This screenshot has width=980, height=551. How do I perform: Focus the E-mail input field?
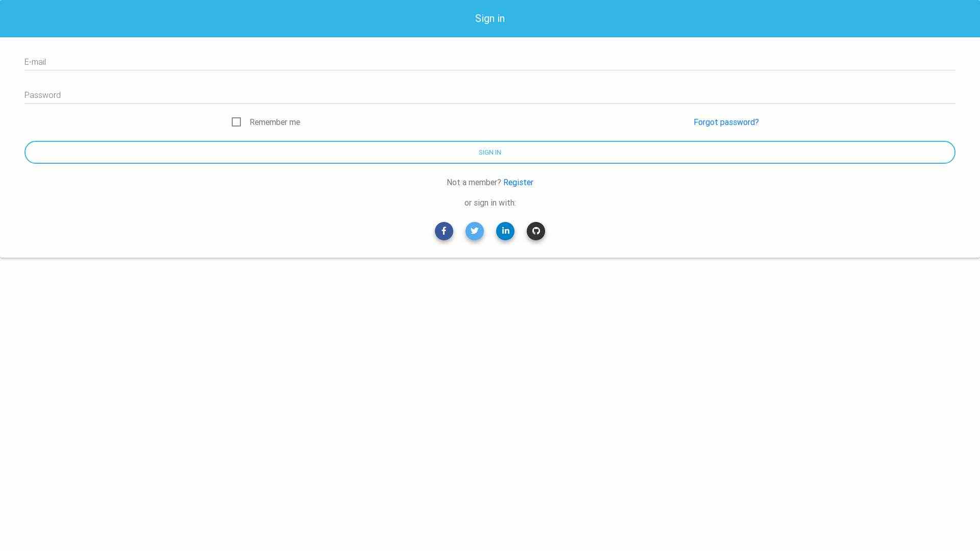(490, 62)
